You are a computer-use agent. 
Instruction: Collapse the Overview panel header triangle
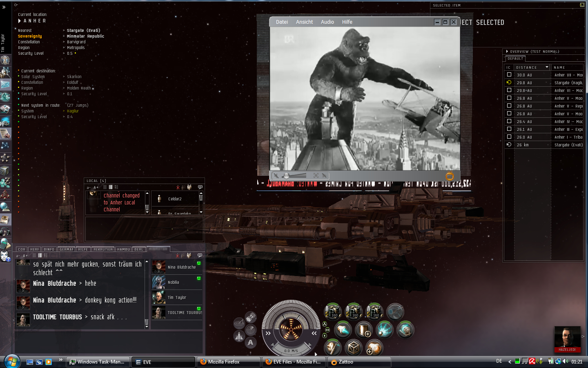[x=507, y=52]
